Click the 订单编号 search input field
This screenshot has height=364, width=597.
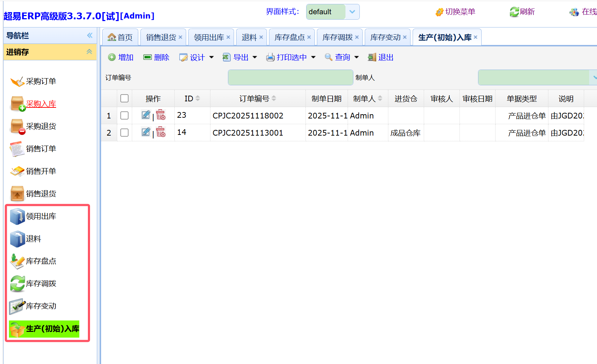click(x=290, y=77)
